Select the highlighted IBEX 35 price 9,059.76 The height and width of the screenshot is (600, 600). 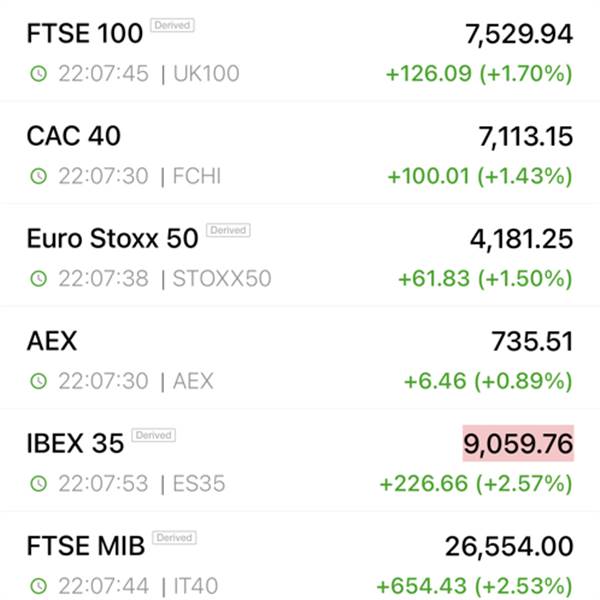pyautogui.click(x=518, y=443)
